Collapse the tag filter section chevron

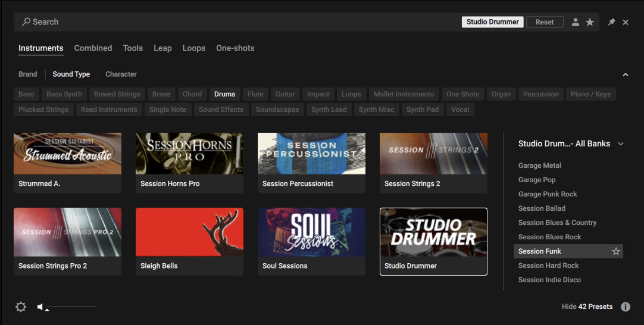(x=625, y=75)
